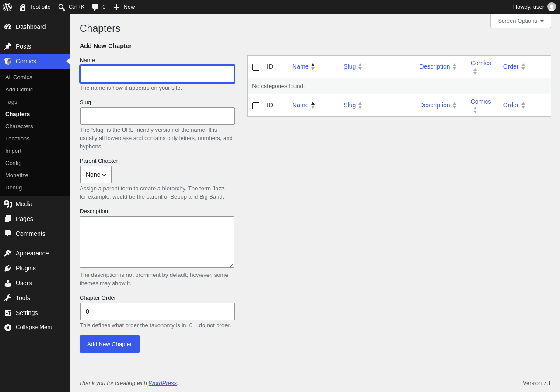Screen dimensions: 560x392
Task: Sort by bottom Description column link
Action: tap(434, 105)
